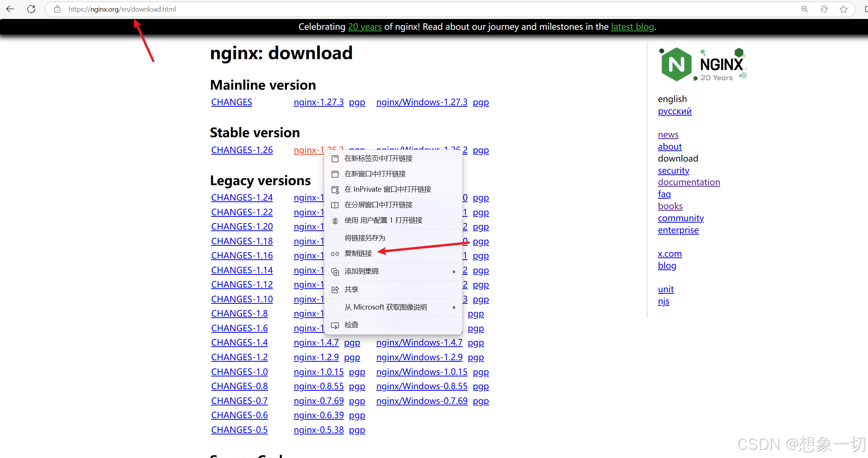Viewport: 868px width, 458px height.
Task: Reload the page using the refresh icon
Action: tap(31, 9)
